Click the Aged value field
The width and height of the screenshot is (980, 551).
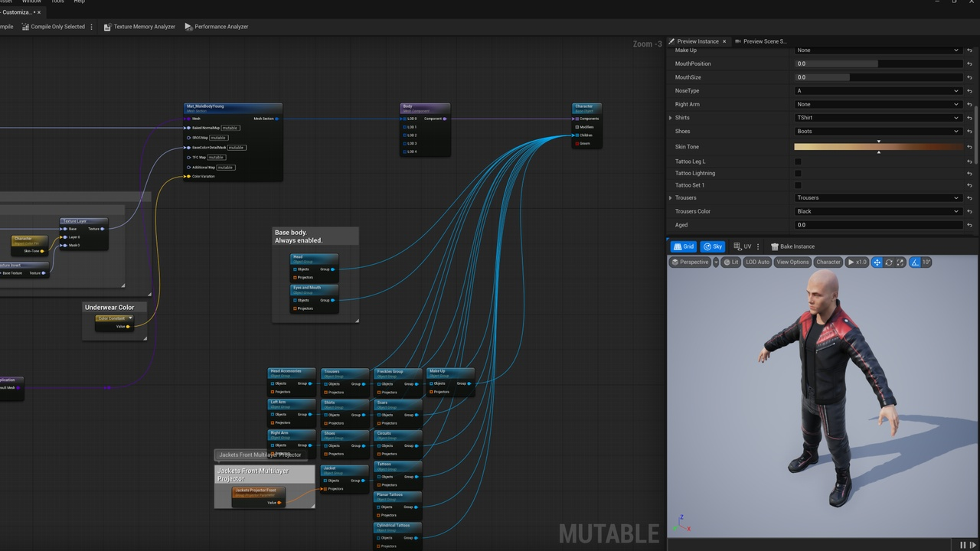click(x=877, y=225)
